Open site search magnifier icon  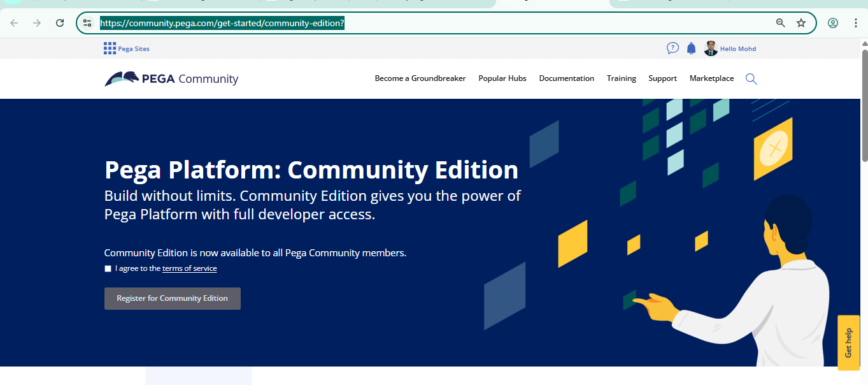(x=751, y=78)
